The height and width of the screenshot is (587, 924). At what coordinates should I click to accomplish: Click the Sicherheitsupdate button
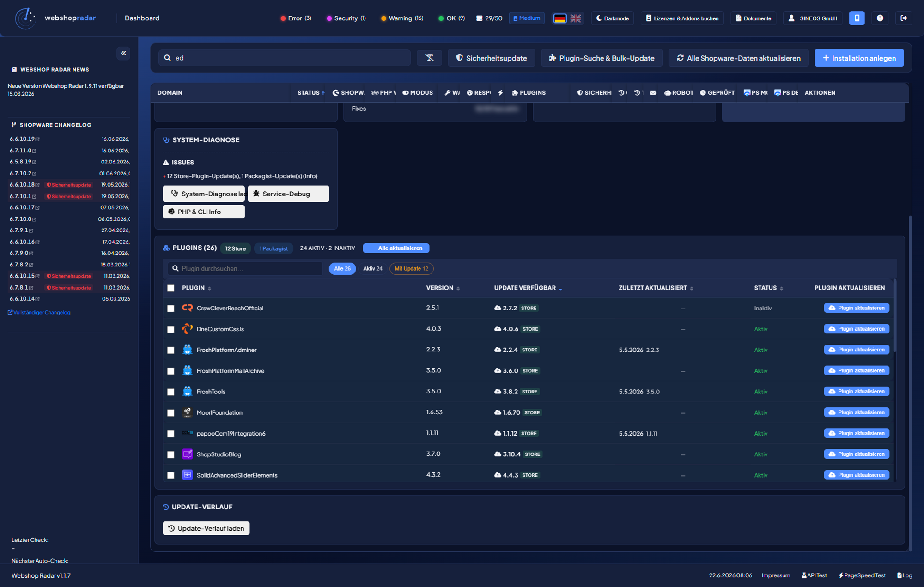point(492,58)
